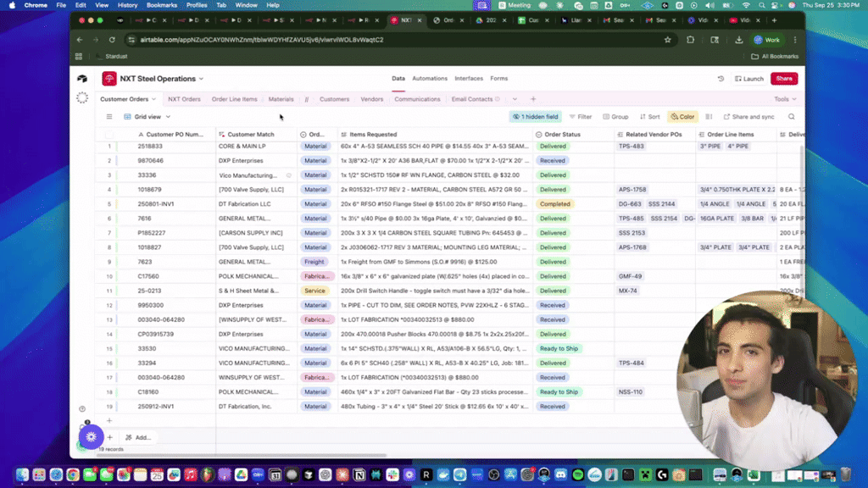Viewport: 868px width, 488px height.
Task: Toggle the select-all checkbox in header row
Action: click(109, 135)
